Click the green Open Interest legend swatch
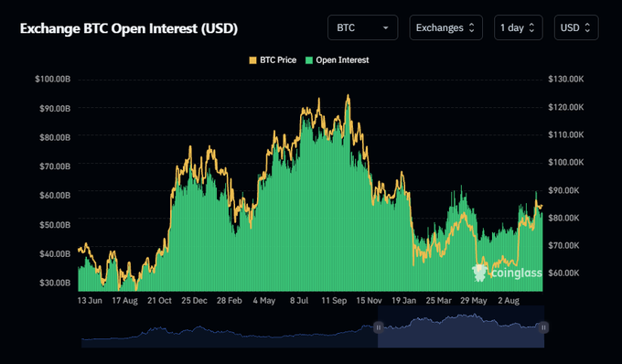The height and width of the screenshot is (364, 622). [309, 60]
